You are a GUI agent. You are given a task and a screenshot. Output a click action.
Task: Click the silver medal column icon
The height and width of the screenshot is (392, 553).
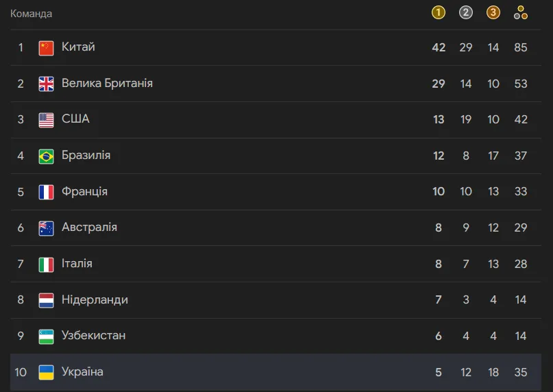point(466,12)
